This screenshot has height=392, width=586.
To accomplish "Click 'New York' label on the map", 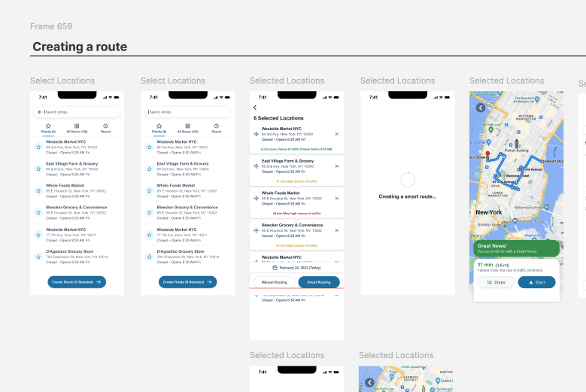I will click(x=488, y=212).
